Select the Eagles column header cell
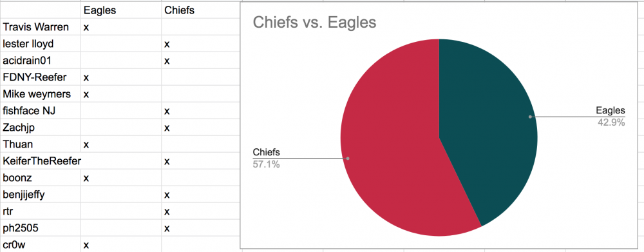 coord(121,10)
